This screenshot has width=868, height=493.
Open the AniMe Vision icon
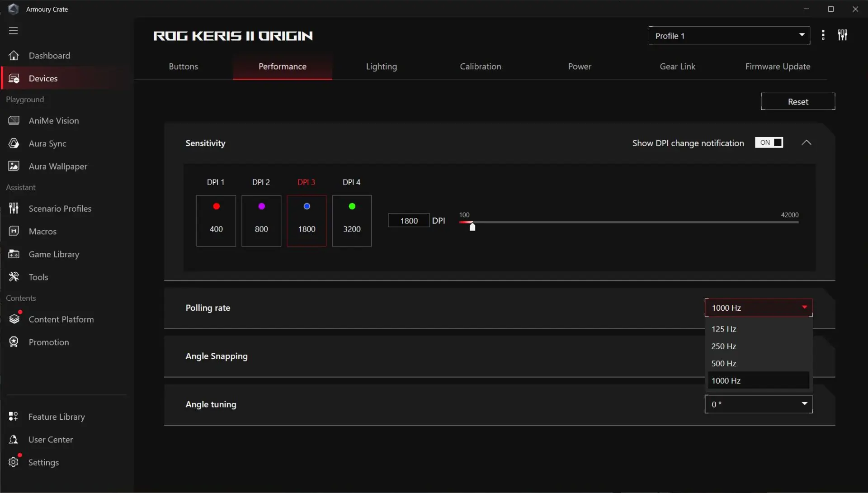(x=14, y=120)
